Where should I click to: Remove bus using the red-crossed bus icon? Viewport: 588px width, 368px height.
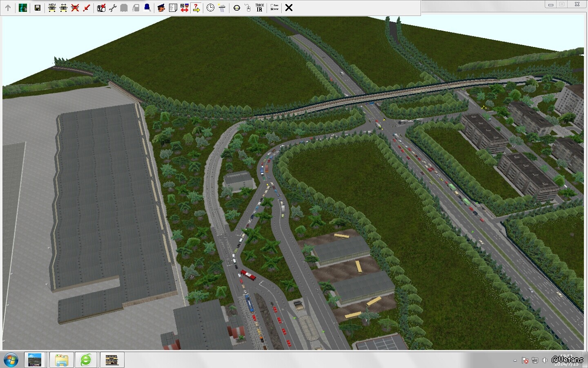coord(75,8)
